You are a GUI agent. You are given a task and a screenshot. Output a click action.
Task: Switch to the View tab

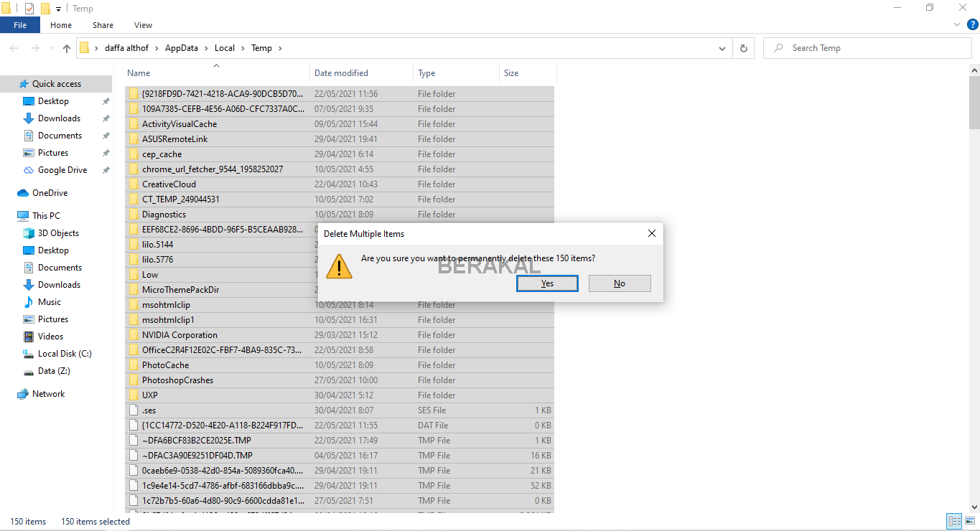point(142,24)
